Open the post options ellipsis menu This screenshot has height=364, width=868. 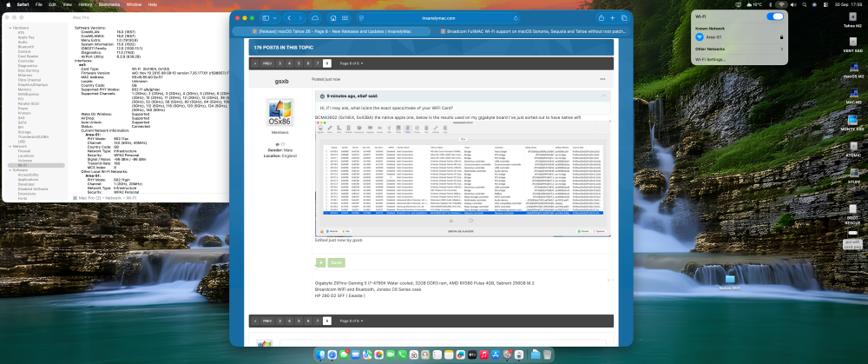click(x=603, y=79)
